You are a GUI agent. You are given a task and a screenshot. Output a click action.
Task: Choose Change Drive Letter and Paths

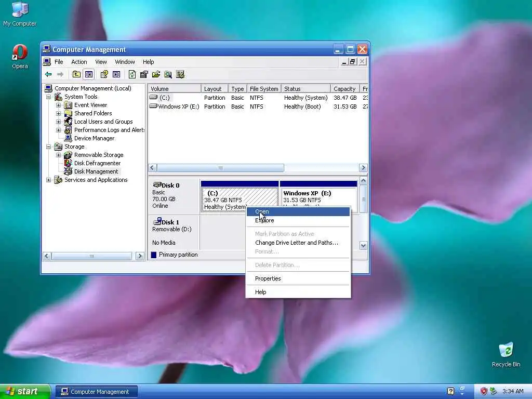click(298, 243)
